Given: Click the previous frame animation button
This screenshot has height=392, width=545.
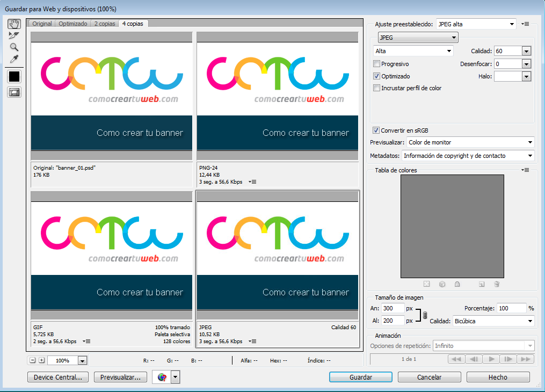Looking at the screenshot, I should pos(474,359).
